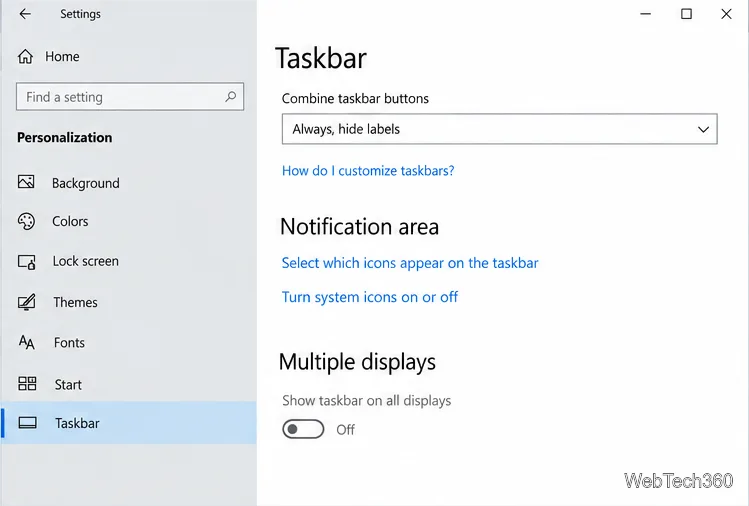Maximize the Settings window
The width and height of the screenshot is (749, 506).
click(686, 14)
